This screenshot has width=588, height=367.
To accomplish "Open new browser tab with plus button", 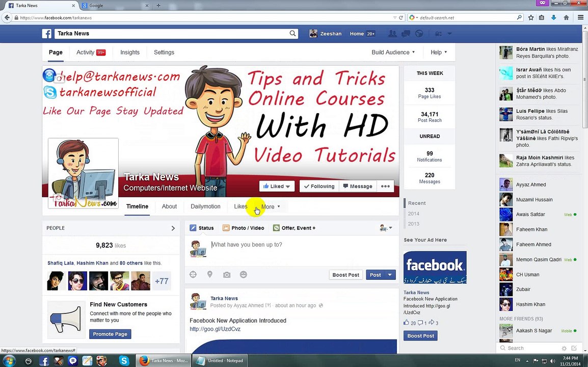I will click(x=158, y=5).
